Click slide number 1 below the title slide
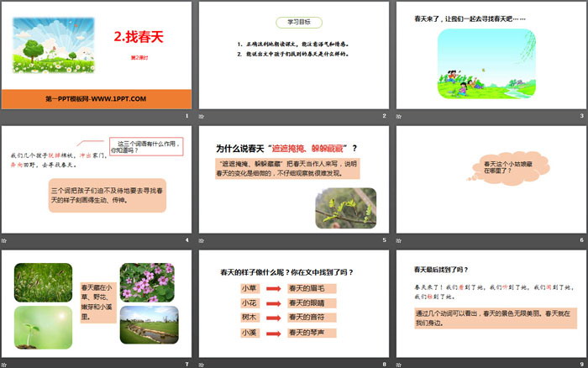The width and height of the screenshot is (588, 368). pos(186,116)
